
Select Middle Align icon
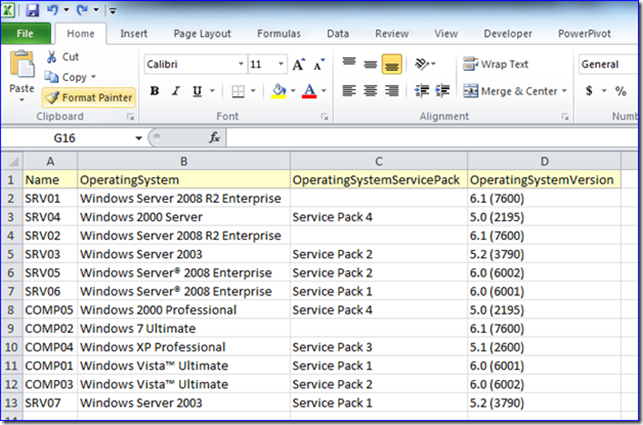(370, 64)
